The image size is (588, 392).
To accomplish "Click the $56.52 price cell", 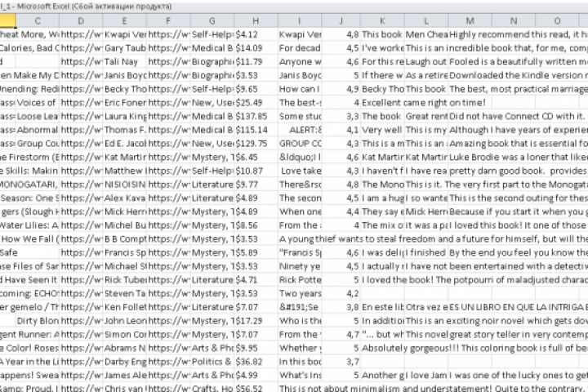I will click(x=256, y=388).
